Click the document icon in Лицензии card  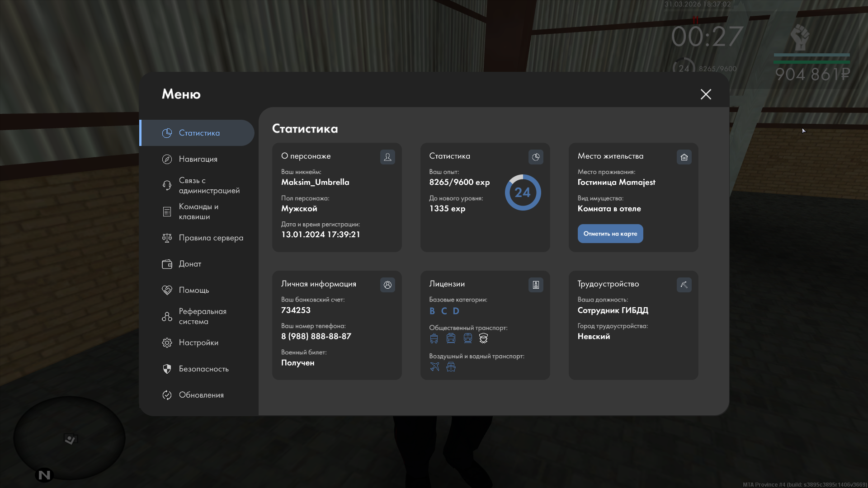pos(536,285)
